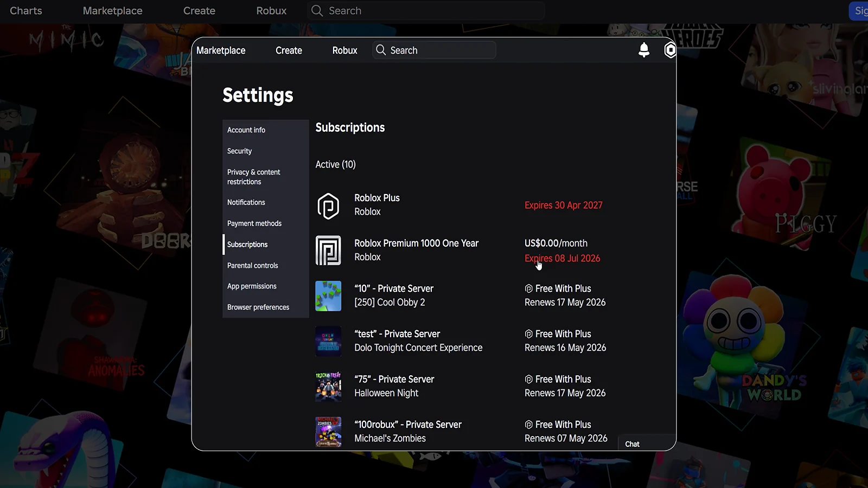Click Charts in background top bar
This screenshot has height=488, width=868.
pos(26,11)
